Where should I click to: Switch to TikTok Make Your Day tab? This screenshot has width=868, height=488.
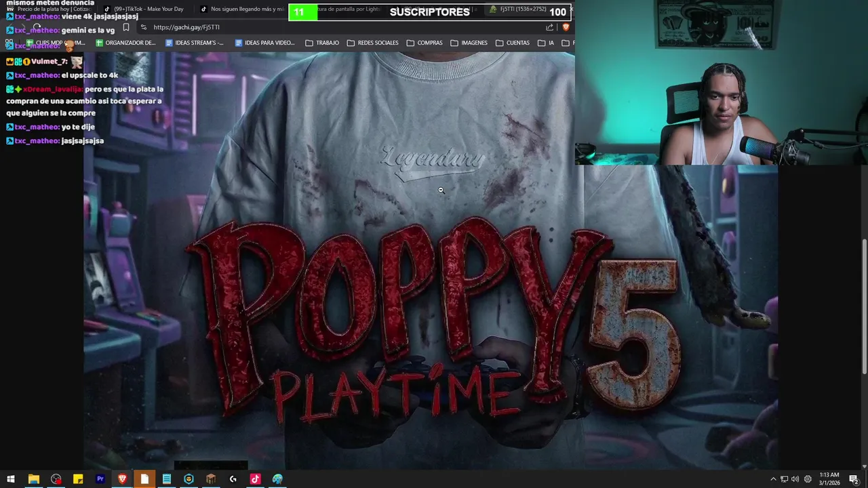pyautogui.click(x=144, y=9)
